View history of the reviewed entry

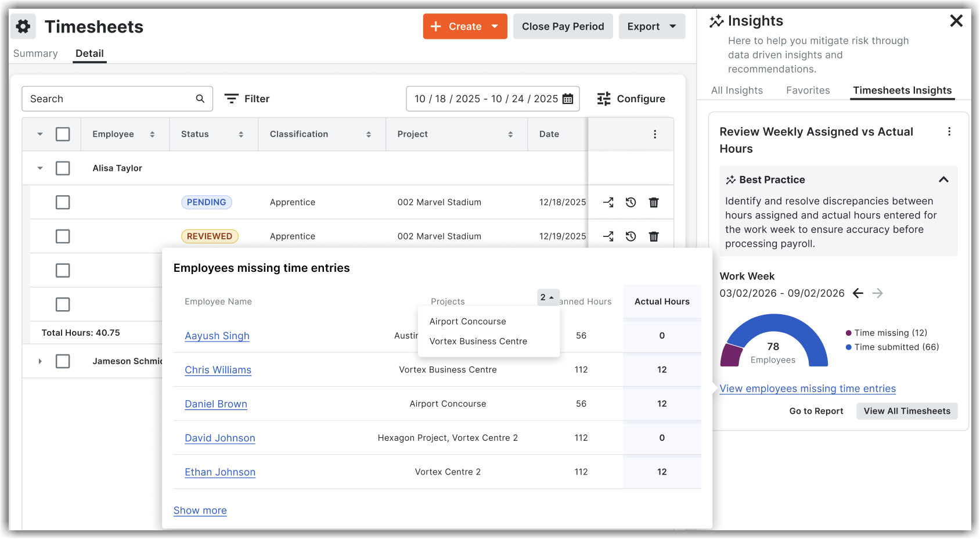tap(631, 236)
